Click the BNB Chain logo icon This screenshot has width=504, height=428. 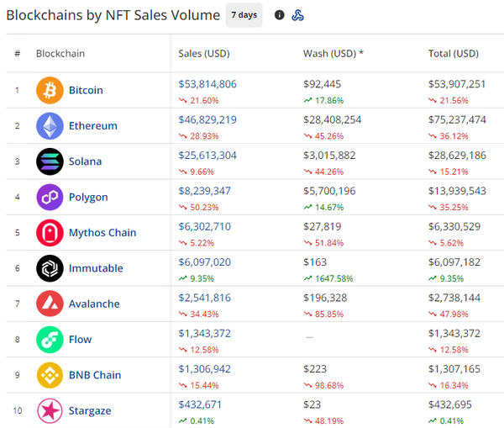pyautogui.click(x=50, y=375)
